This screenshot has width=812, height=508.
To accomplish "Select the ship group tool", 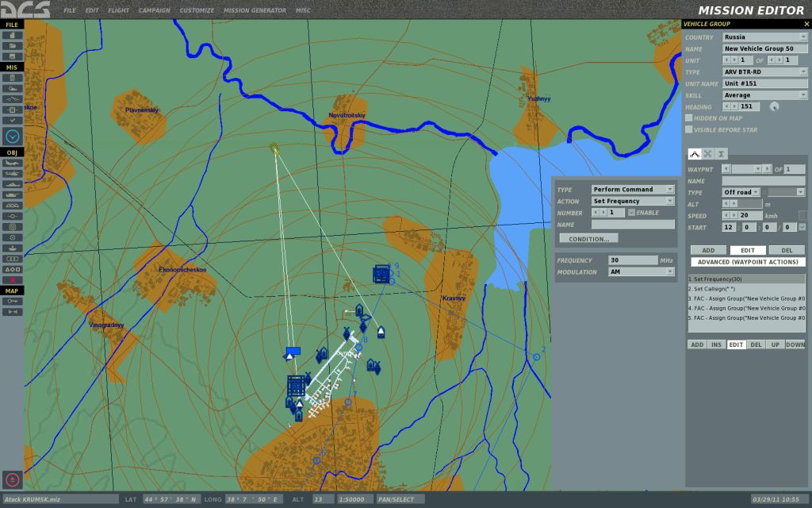I will (13, 184).
